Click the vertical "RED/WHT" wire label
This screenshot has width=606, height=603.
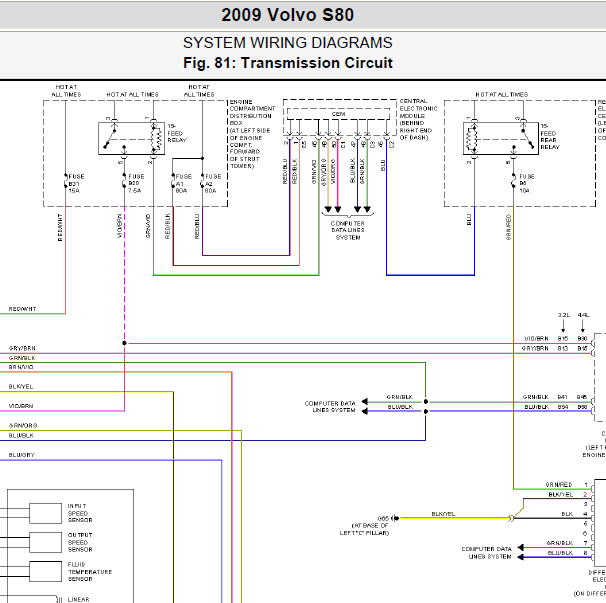pyautogui.click(x=60, y=228)
